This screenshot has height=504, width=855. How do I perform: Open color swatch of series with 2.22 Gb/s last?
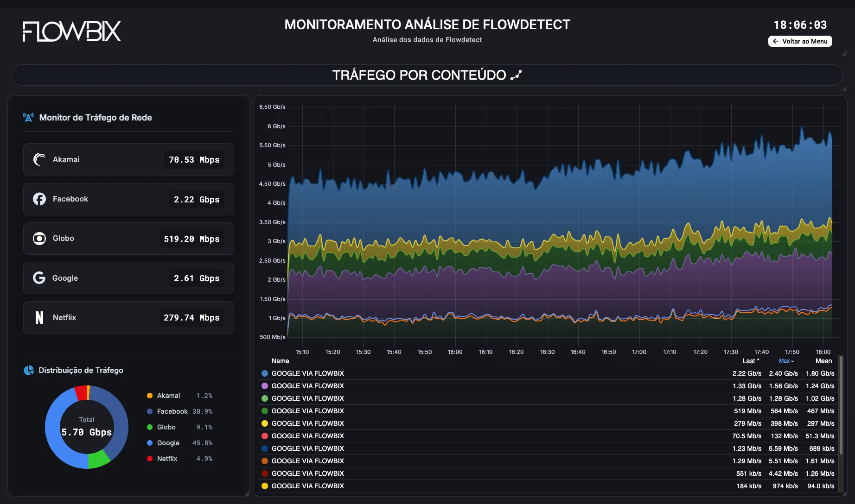pos(265,373)
